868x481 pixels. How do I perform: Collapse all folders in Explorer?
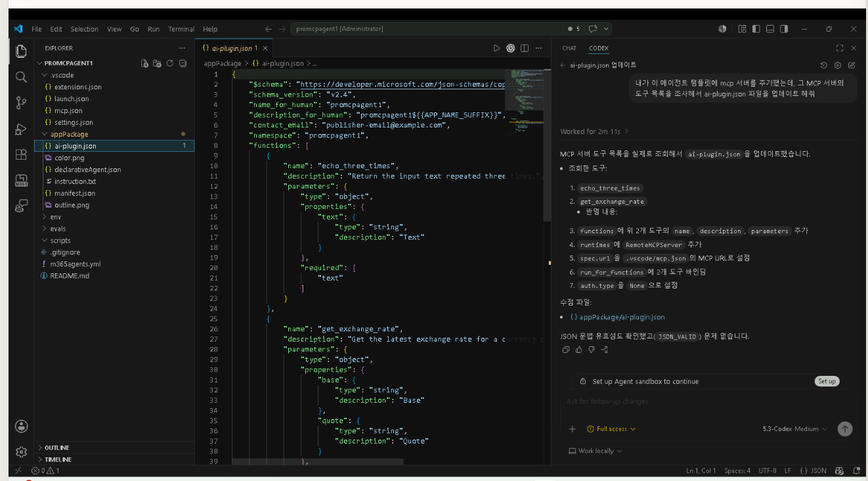[x=183, y=64]
